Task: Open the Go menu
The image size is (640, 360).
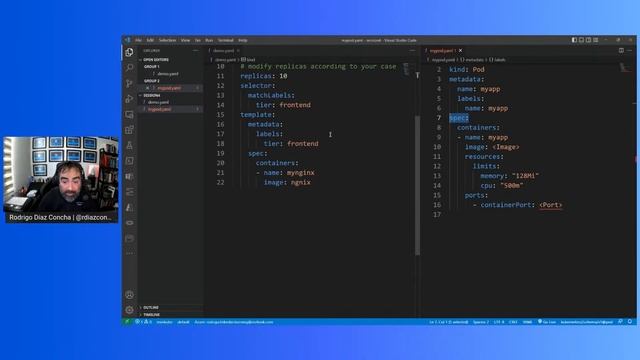Action: pos(198,40)
